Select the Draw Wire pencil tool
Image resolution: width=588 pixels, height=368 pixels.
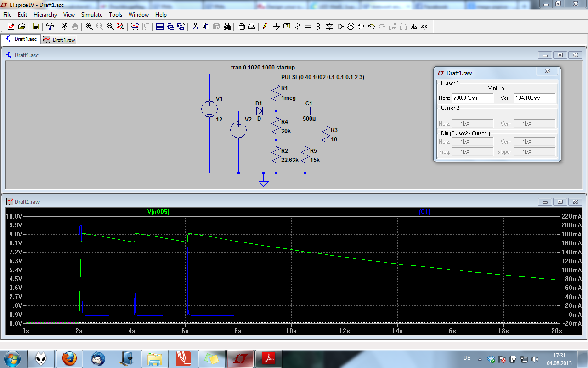(x=266, y=27)
